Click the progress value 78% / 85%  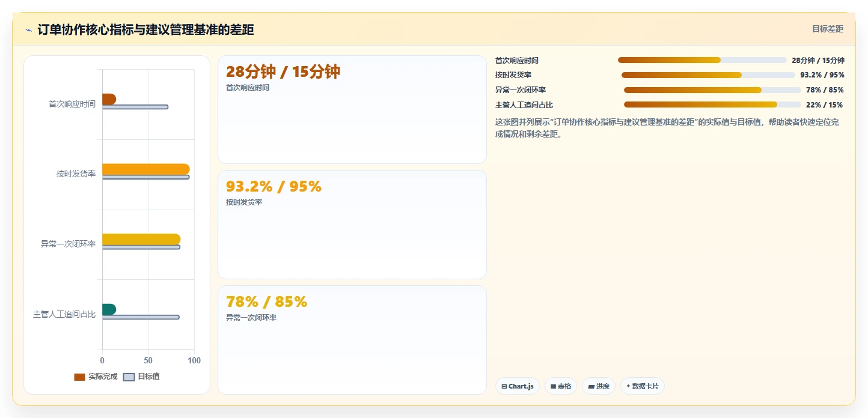point(825,90)
